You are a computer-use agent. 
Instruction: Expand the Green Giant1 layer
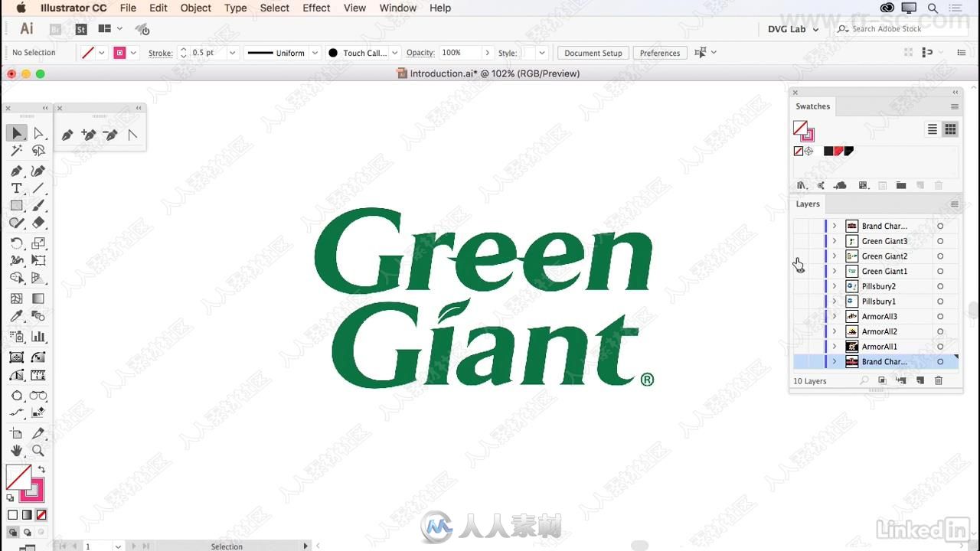[x=835, y=271]
